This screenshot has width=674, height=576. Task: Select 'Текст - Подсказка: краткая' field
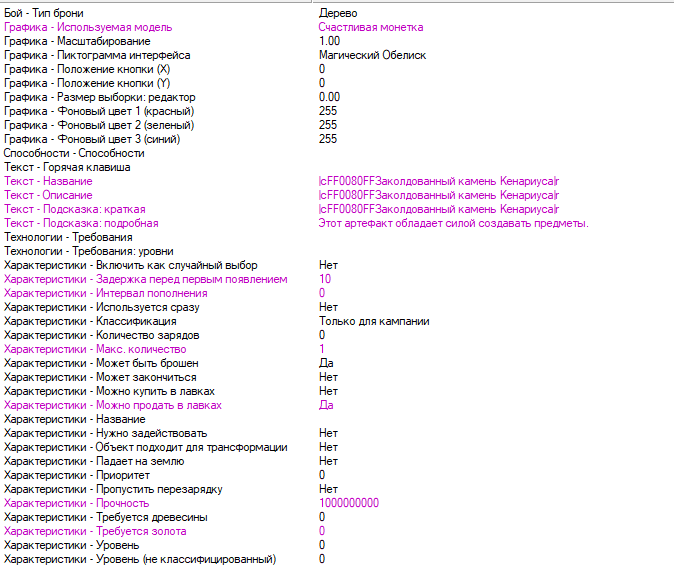tap(75, 209)
